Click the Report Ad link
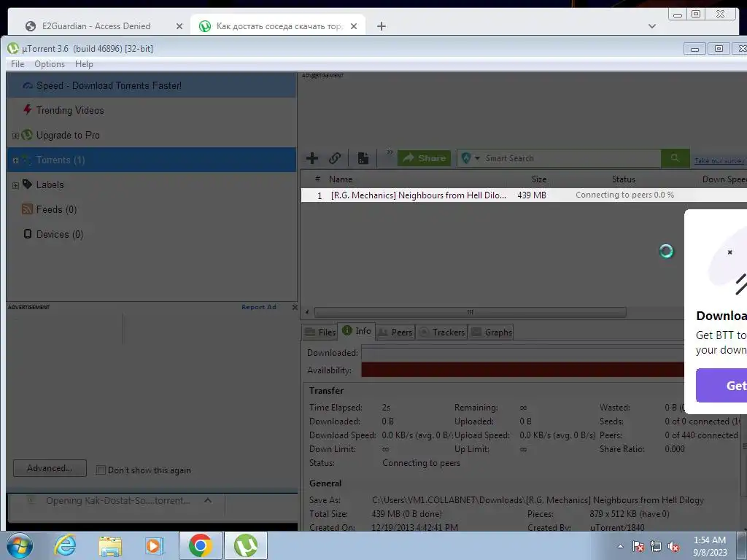747x560 pixels. pyautogui.click(x=259, y=307)
